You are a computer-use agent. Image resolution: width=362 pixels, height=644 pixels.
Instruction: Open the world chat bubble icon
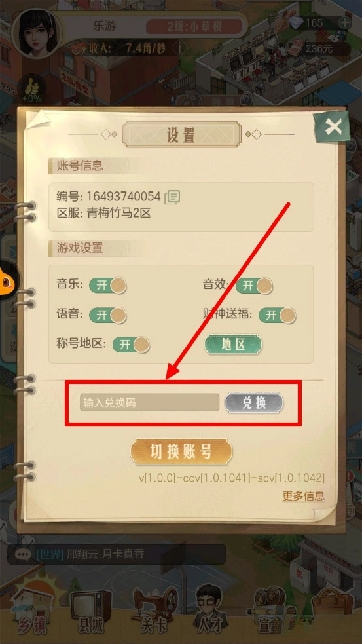pos(23,554)
